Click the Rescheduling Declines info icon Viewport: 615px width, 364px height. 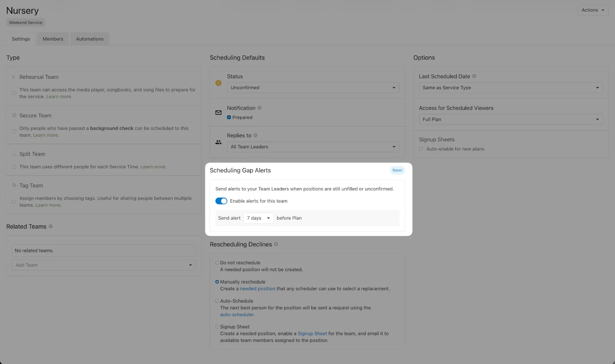click(276, 244)
